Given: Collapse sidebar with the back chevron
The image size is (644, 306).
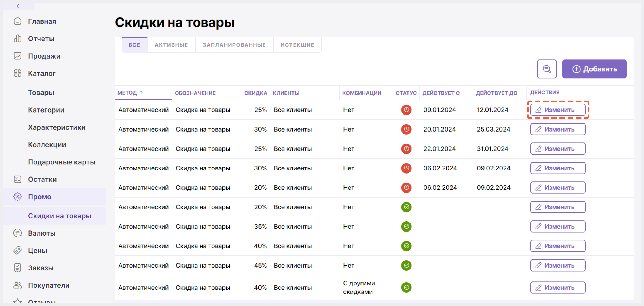Looking at the screenshot, I should [18, 6].
